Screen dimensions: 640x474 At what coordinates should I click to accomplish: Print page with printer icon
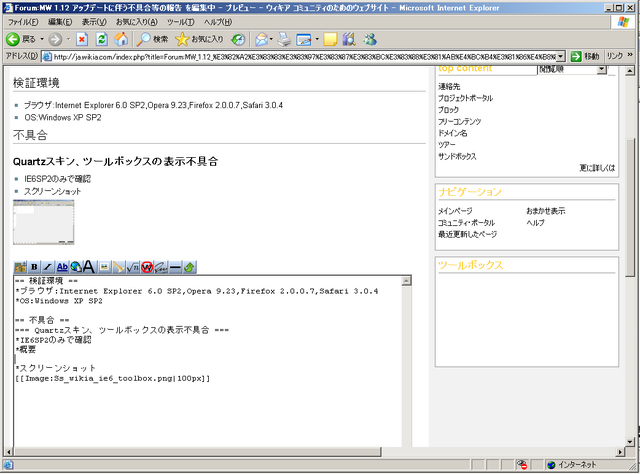tap(284, 39)
